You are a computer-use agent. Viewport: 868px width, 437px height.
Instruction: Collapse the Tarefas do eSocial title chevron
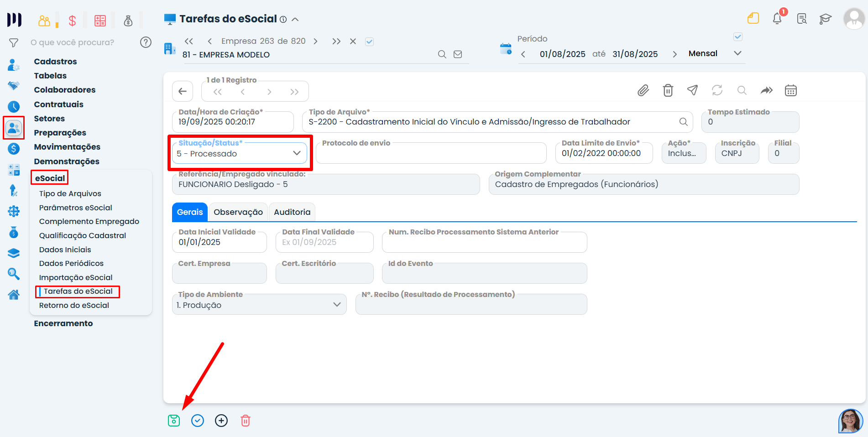coord(295,19)
